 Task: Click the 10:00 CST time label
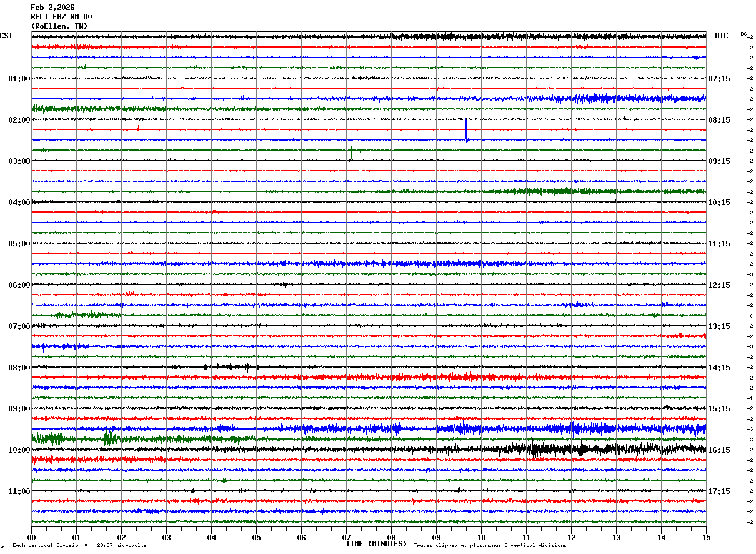point(19,450)
